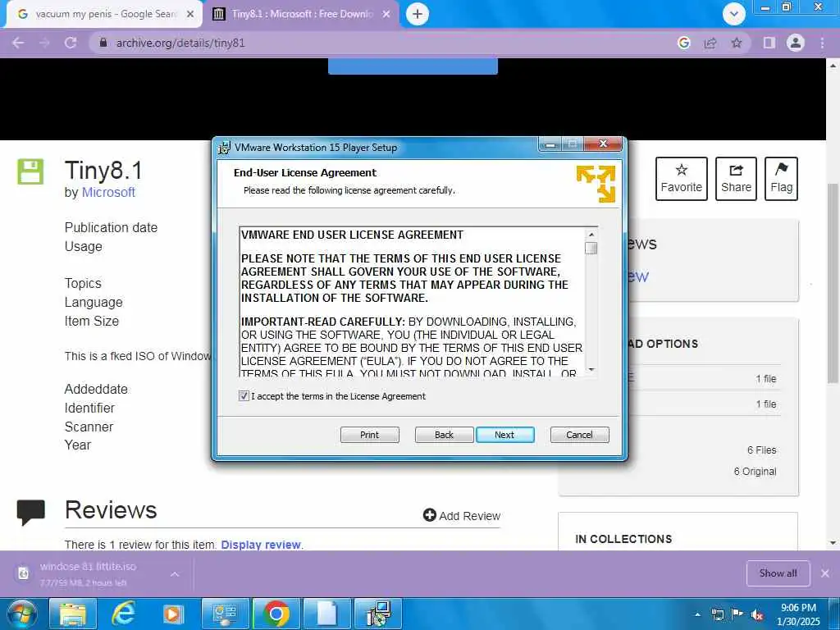Click the Share button on archive page
This screenshot has height=630, width=840.
(x=736, y=179)
